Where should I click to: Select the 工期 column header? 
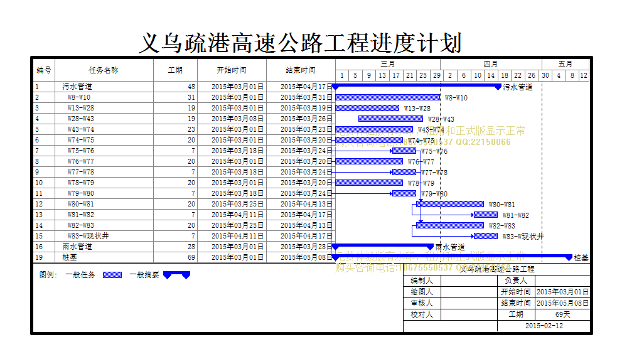[x=175, y=70]
